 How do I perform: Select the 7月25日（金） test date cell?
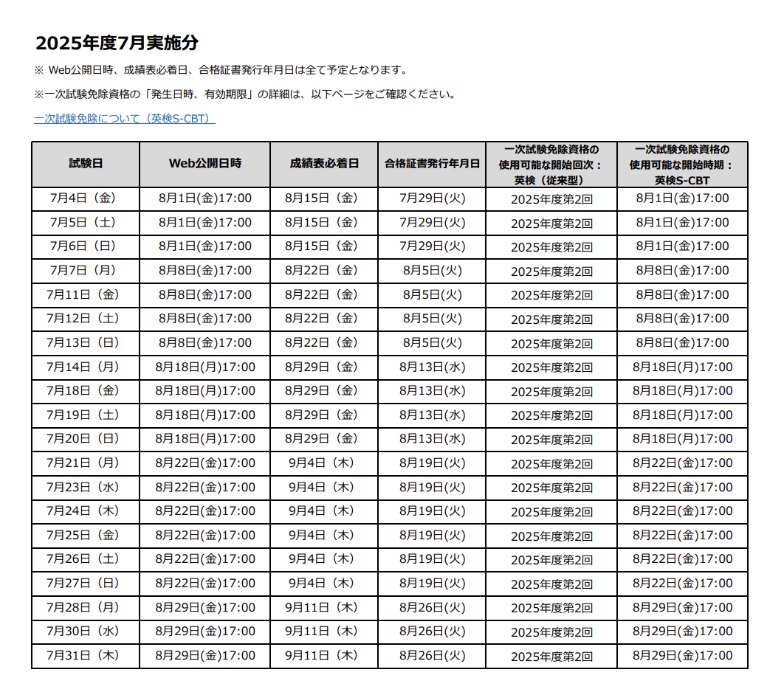(86, 536)
